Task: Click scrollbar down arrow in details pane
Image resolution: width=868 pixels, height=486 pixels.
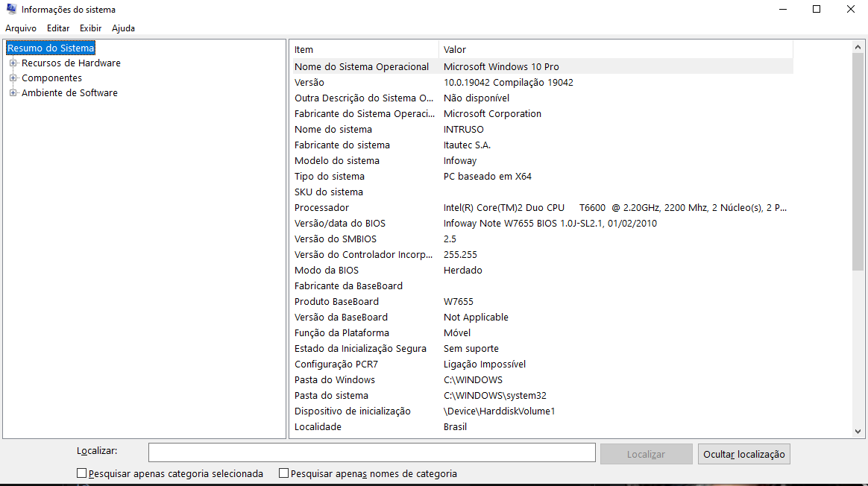Action: 858,431
